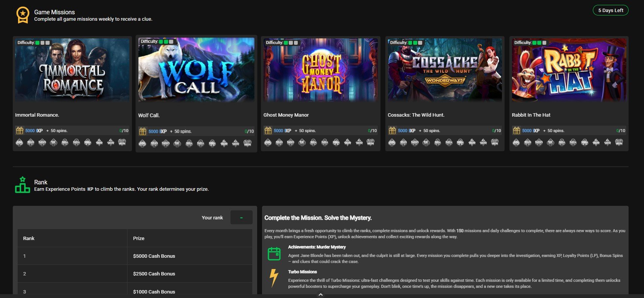Select the 1K badge under Immortal Romance

(54, 142)
